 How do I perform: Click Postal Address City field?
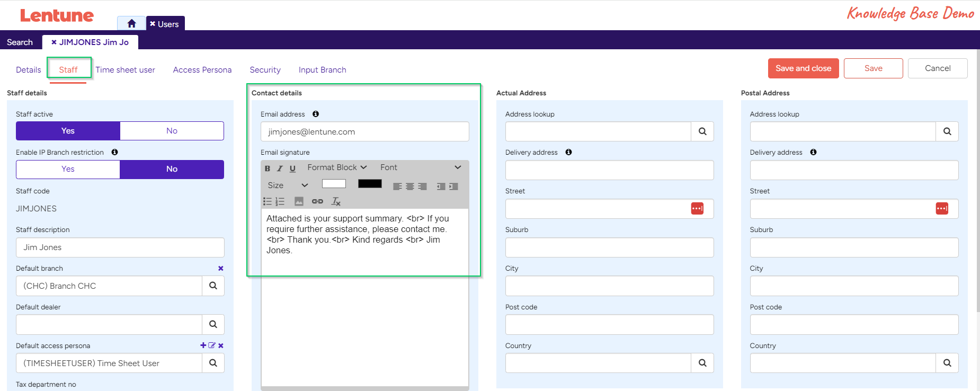[x=854, y=286]
